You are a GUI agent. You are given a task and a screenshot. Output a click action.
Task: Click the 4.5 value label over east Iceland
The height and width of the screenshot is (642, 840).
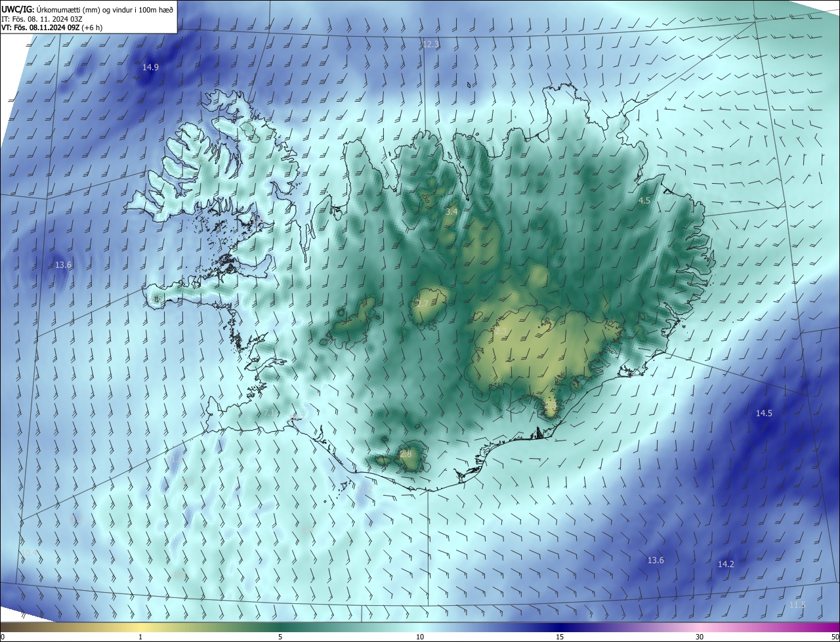pos(644,201)
